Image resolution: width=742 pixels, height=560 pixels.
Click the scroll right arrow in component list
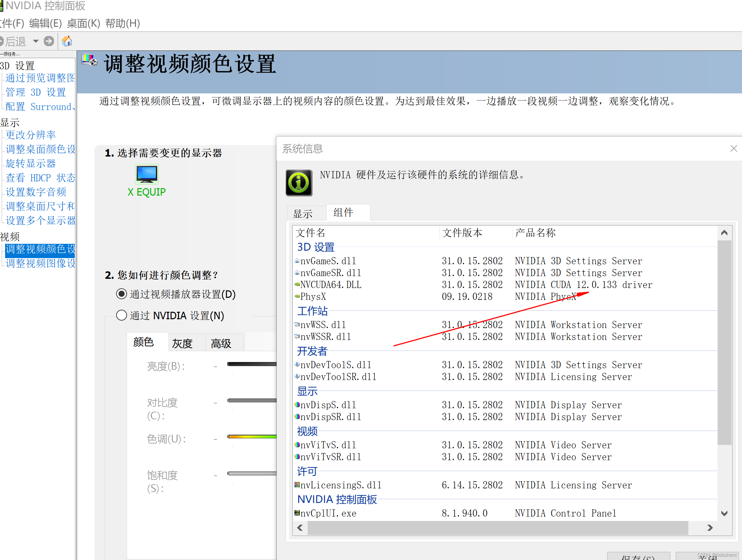[710, 528]
